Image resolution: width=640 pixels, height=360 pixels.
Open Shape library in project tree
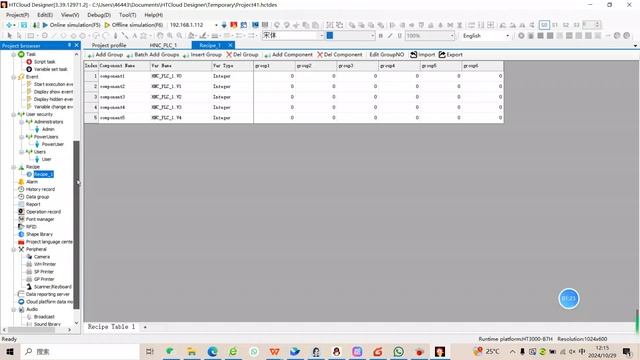point(39,234)
